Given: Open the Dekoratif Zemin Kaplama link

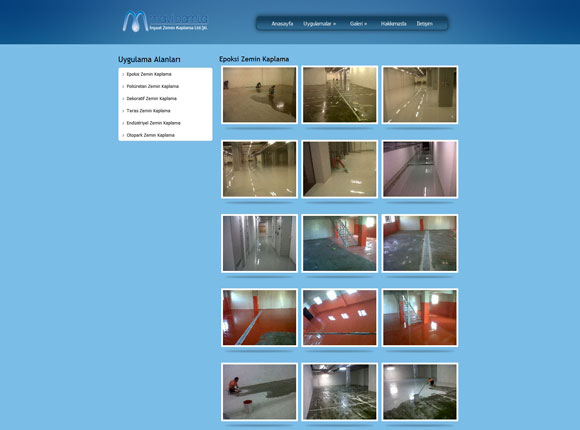Looking at the screenshot, I should click(x=151, y=98).
